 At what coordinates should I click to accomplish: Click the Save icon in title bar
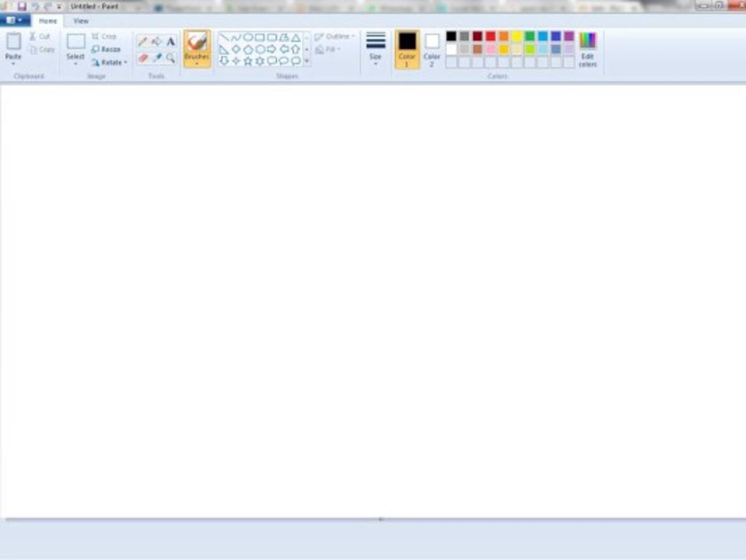[22, 6]
